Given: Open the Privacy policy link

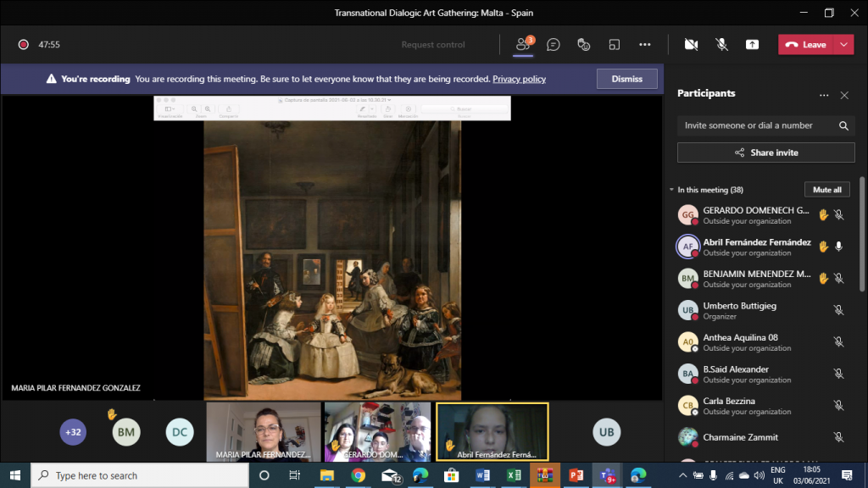Looking at the screenshot, I should 519,79.
